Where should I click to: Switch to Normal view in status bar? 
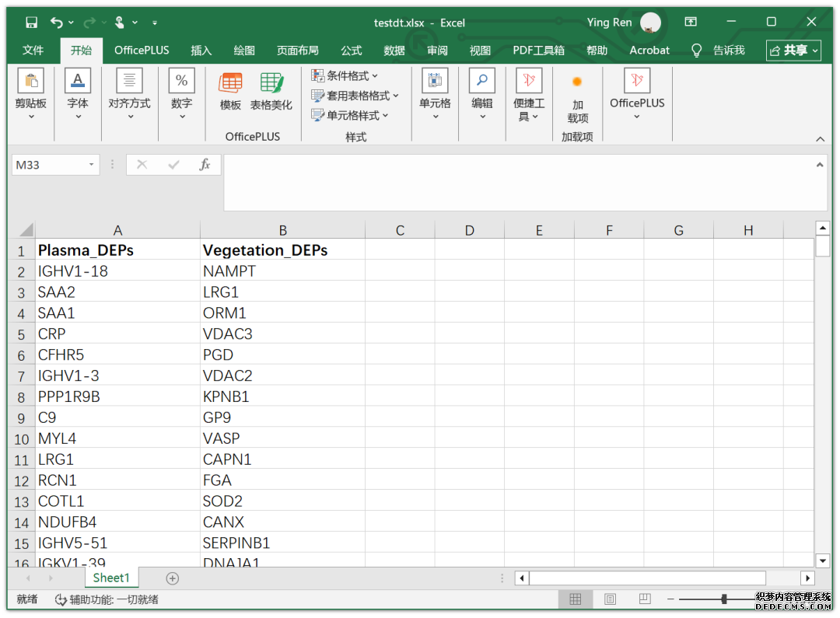(x=576, y=599)
